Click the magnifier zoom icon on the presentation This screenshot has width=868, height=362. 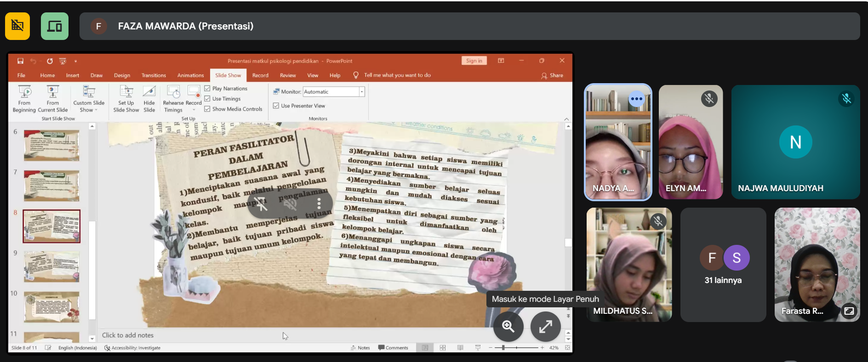point(508,327)
